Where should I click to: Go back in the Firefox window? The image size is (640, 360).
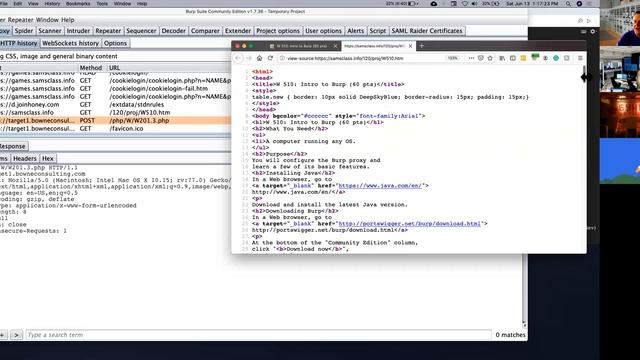[238, 58]
